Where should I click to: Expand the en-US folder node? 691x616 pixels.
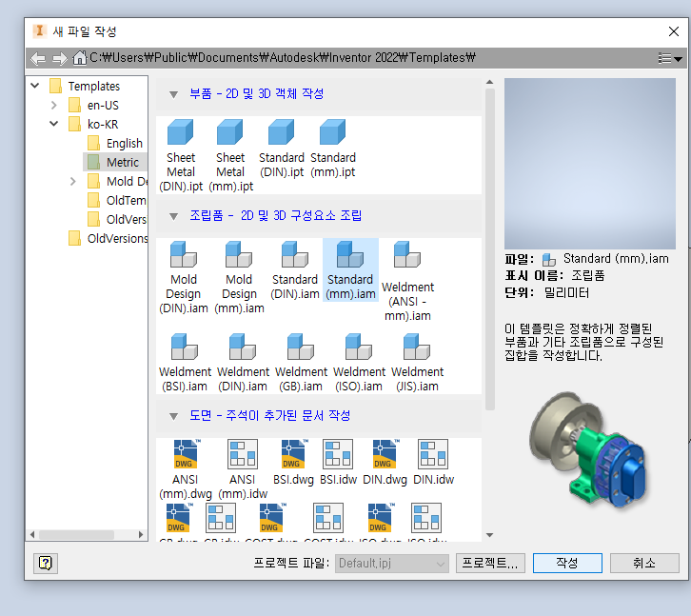click(x=53, y=105)
